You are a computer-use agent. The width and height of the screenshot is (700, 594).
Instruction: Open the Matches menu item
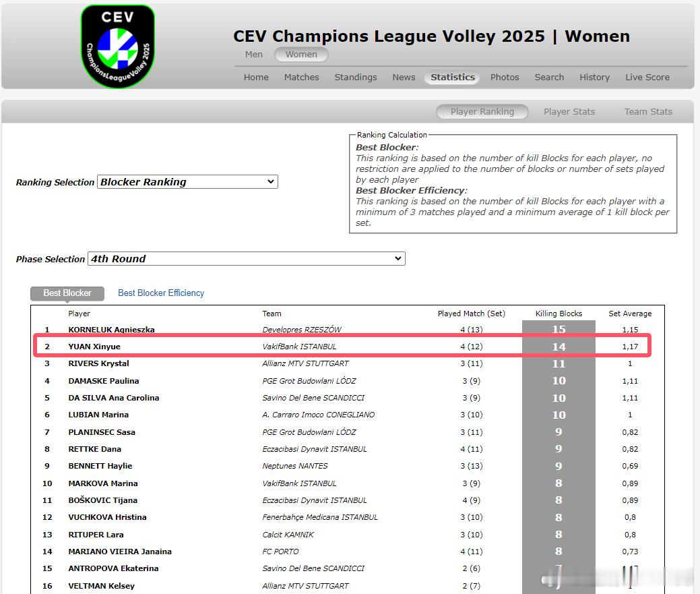301,78
